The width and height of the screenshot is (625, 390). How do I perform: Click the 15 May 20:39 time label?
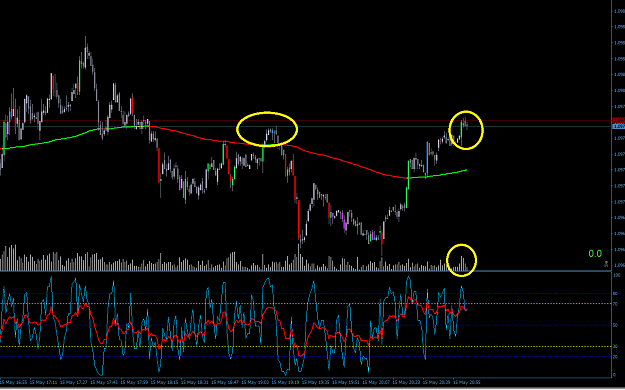click(436, 382)
